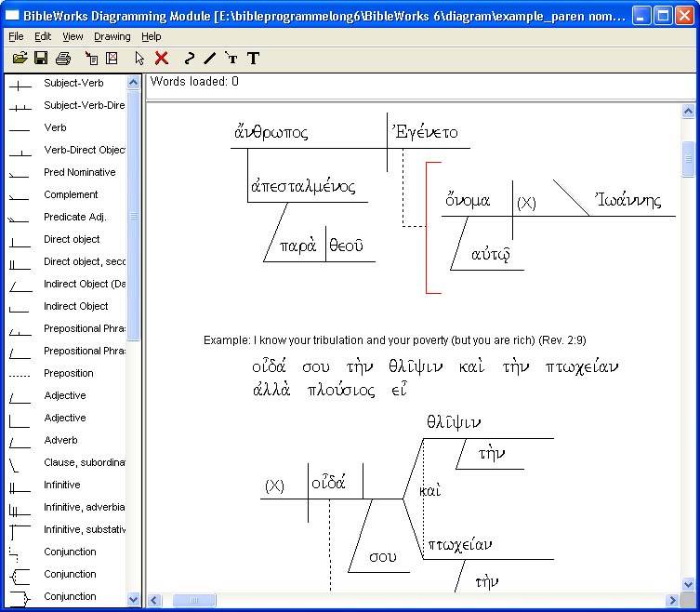The image size is (700, 612).
Task: Select the name Ἰωάννης in the diagram
Action: point(627,200)
